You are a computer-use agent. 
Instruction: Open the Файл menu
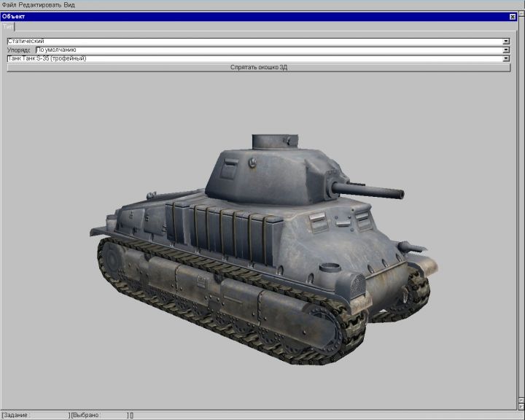(x=9, y=5)
